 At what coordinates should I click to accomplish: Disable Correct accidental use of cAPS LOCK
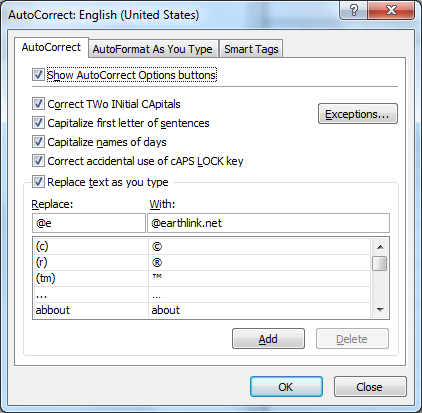[38, 161]
